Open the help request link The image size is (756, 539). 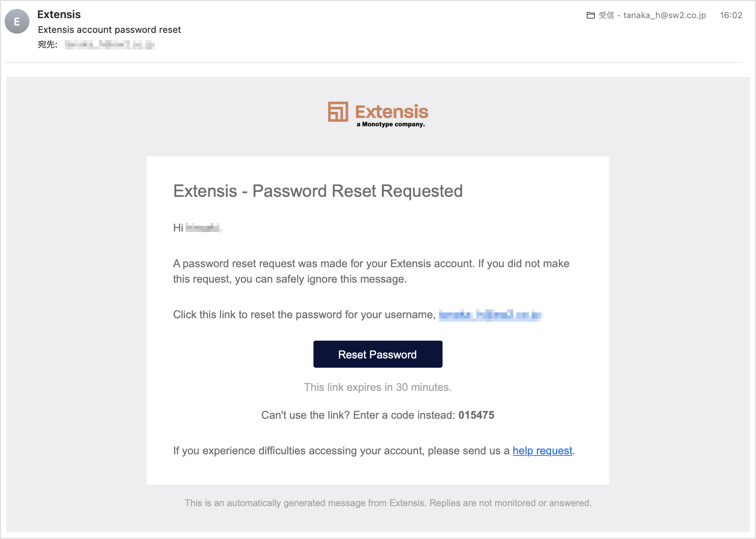(542, 450)
